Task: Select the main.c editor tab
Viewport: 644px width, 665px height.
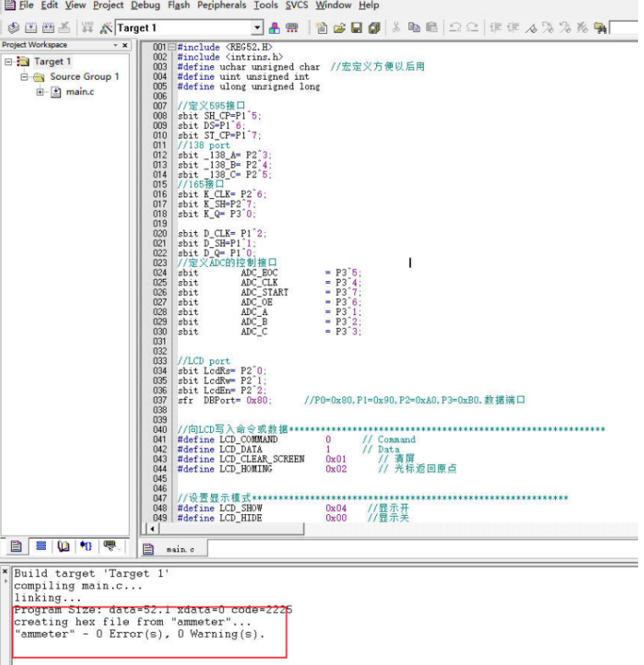Action: pos(174,549)
